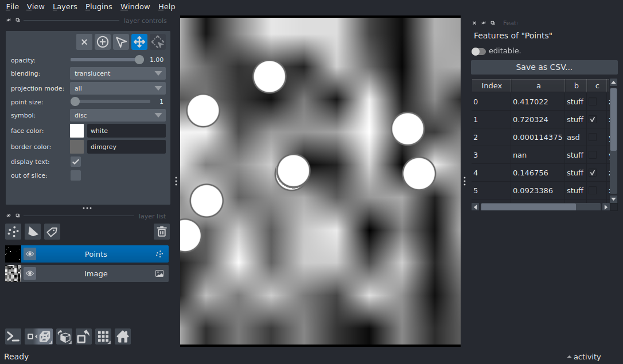Open the Layers menu
The height and width of the screenshot is (364, 623).
pos(65,7)
